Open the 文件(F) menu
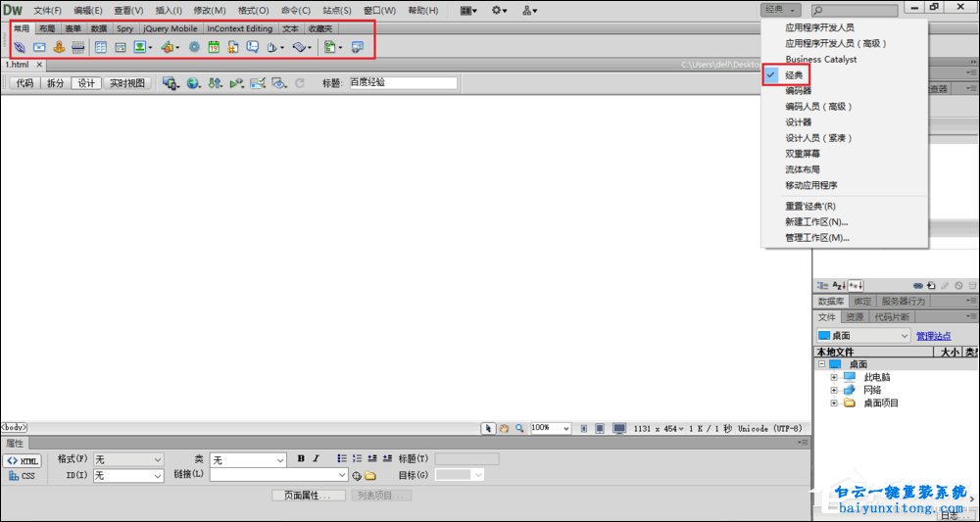 [47, 11]
